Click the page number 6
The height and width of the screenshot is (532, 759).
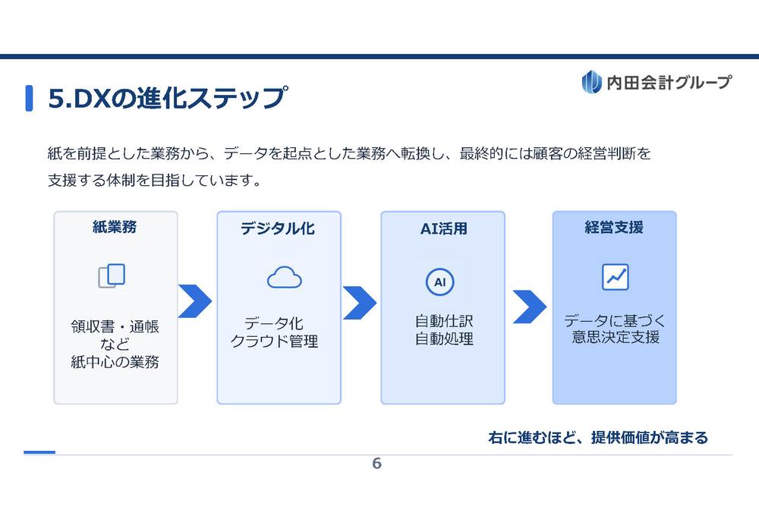click(377, 463)
